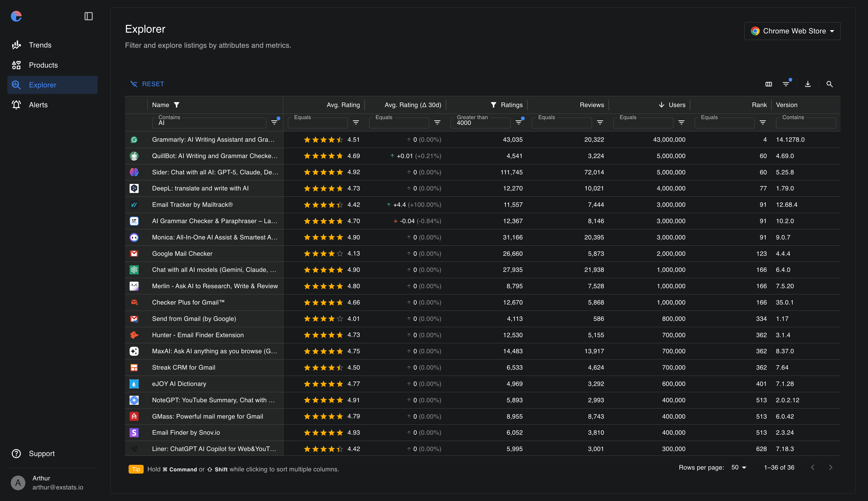Screen dimensions: 868x501
Task: Navigate to the Explorer section
Action: pos(43,85)
